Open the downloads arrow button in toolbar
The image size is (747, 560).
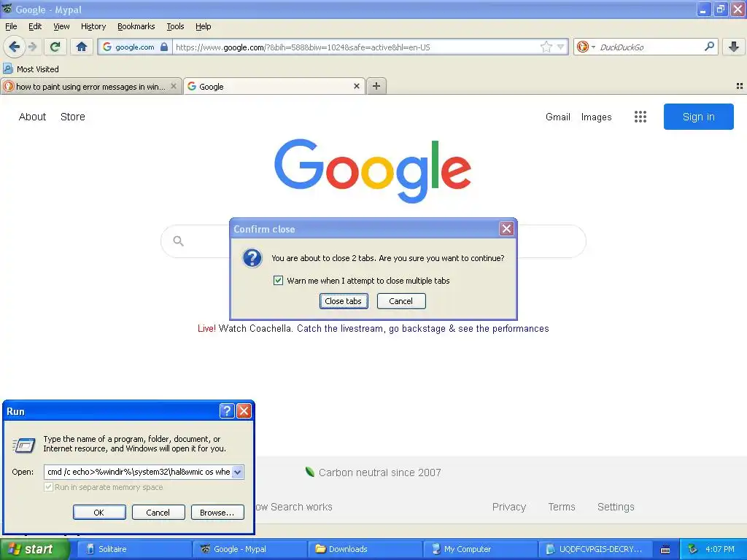pos(734,47)
